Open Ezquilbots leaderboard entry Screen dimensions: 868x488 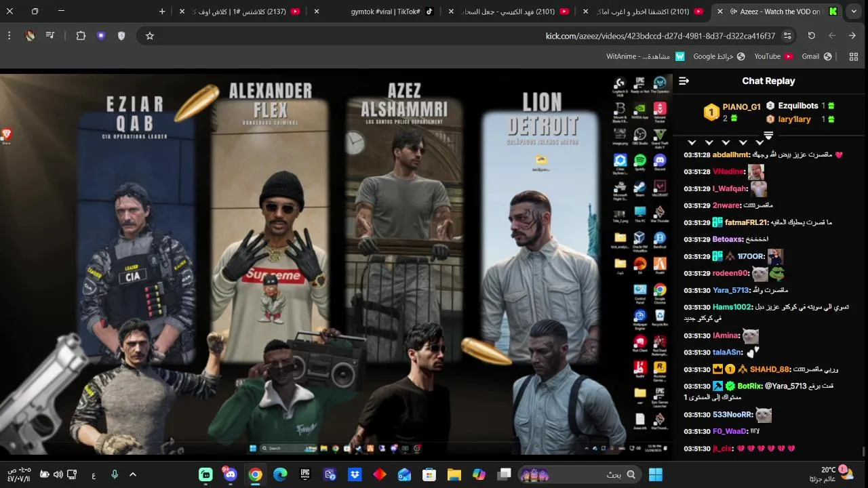click(801, 106)
